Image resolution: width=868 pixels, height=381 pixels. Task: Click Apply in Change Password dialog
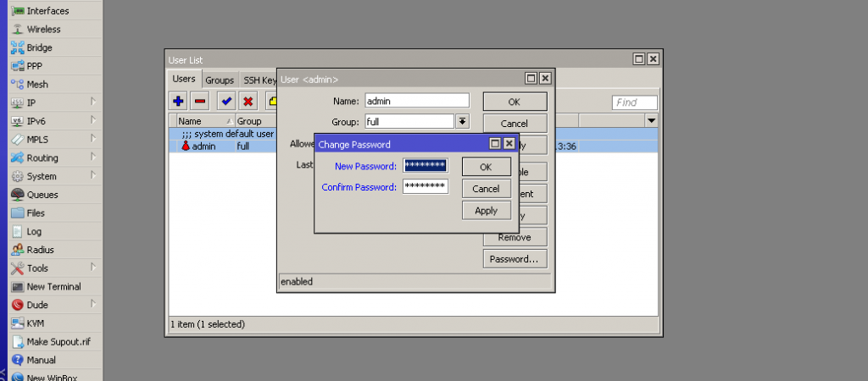point(486,211)
